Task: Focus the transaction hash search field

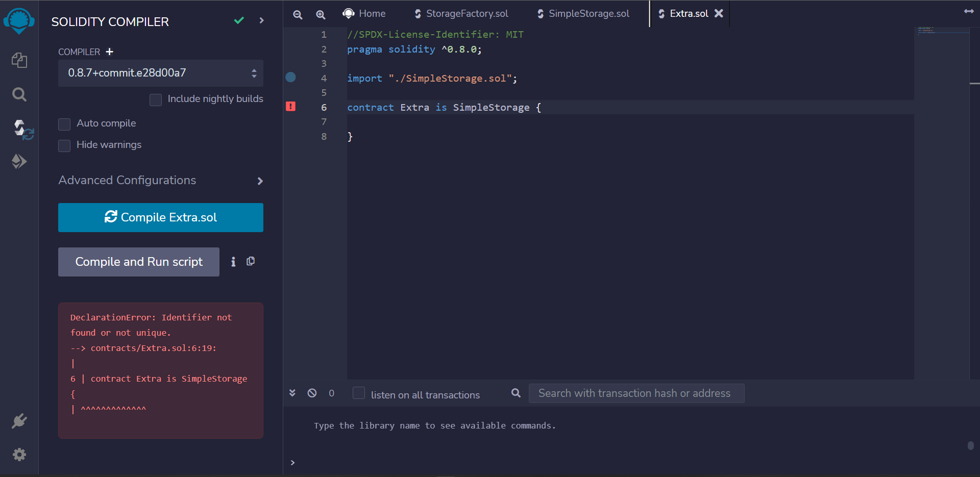Action: click(636, 393)
